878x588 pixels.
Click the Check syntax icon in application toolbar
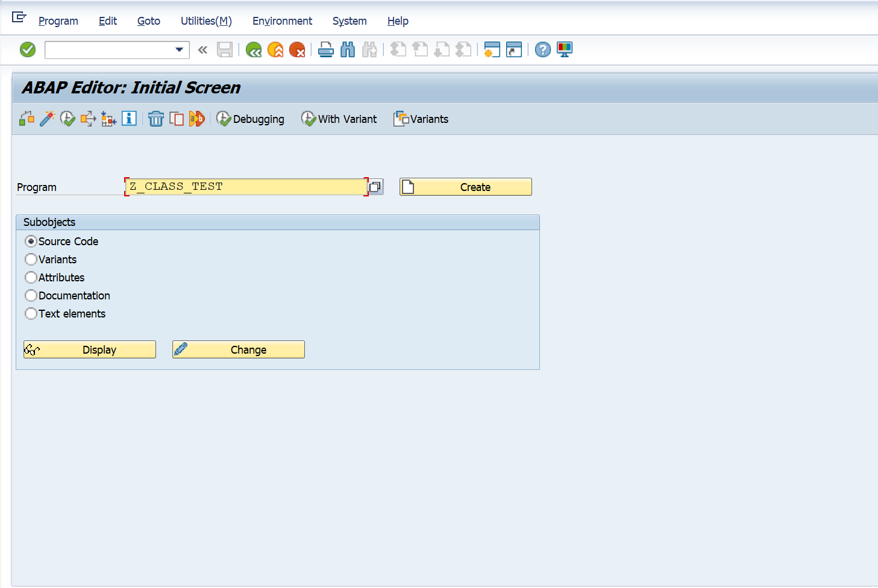tap(27, 119)
